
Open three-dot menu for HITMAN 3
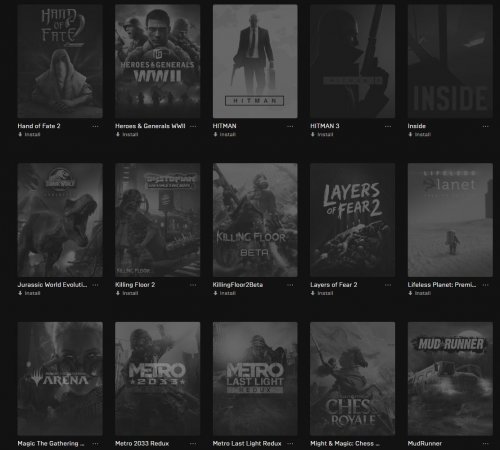pyautogui.click(x=388, y=126)
